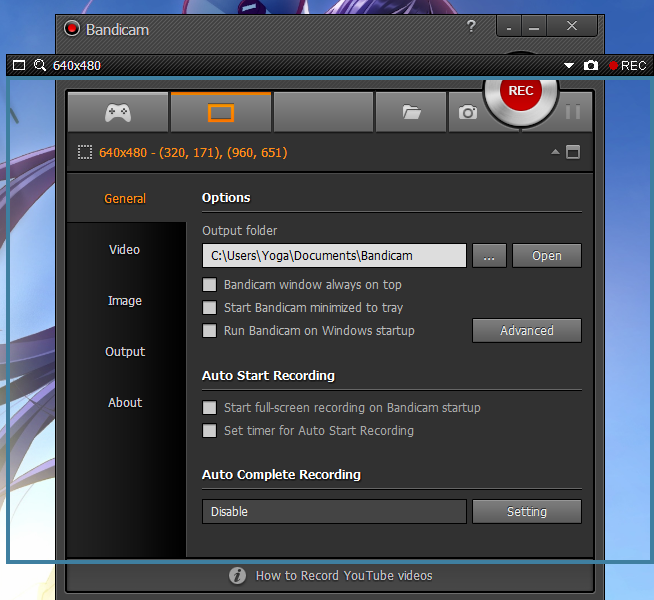Minimize to tray with the small dash button
This screenshot has width=654, height=600.
click(509, 27)
